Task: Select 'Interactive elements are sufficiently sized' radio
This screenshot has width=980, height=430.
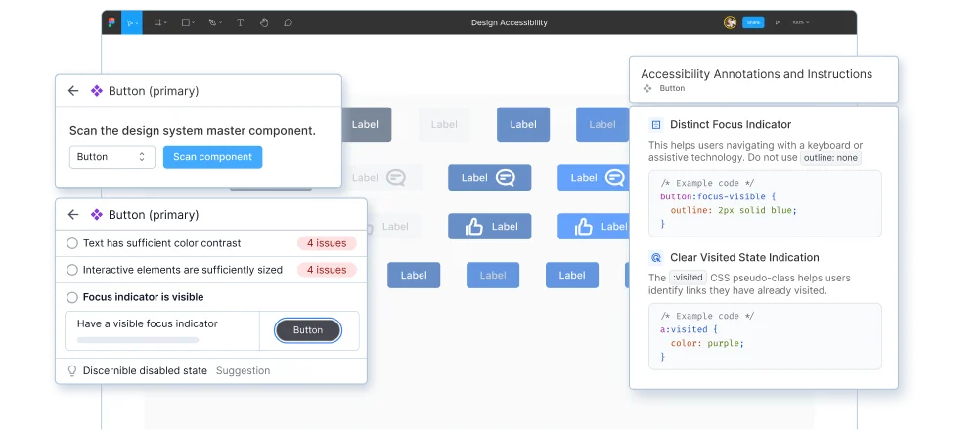Action: pos(72,270)
